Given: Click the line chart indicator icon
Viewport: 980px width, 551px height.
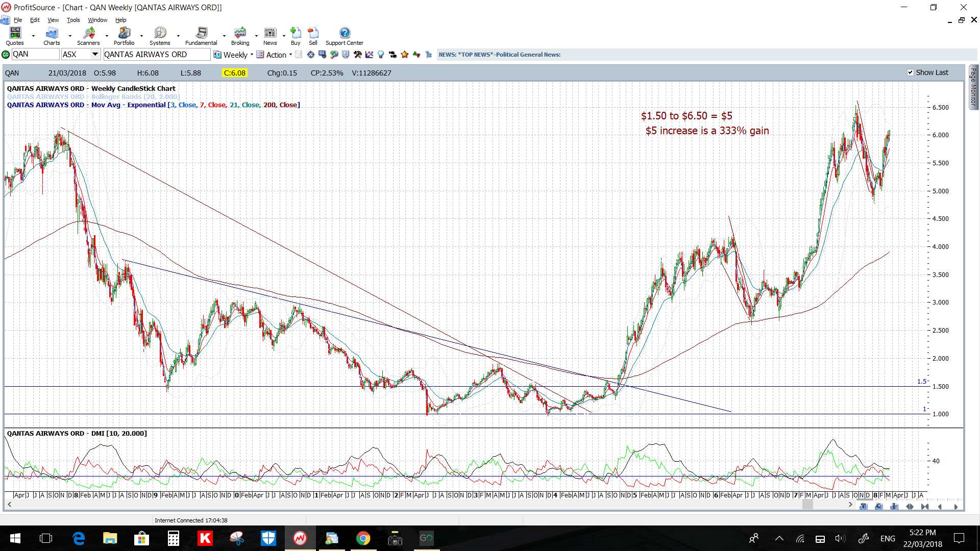Looking at the screenshot, I should [369, 55].
